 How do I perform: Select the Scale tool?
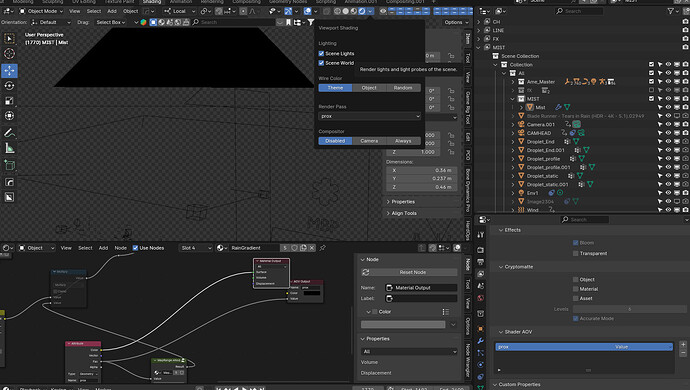9,101
